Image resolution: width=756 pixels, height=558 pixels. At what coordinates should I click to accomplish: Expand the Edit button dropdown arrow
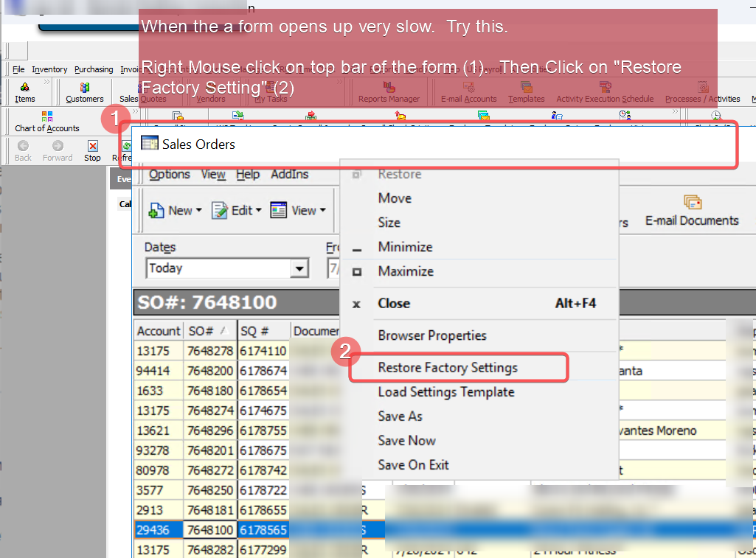258,210
